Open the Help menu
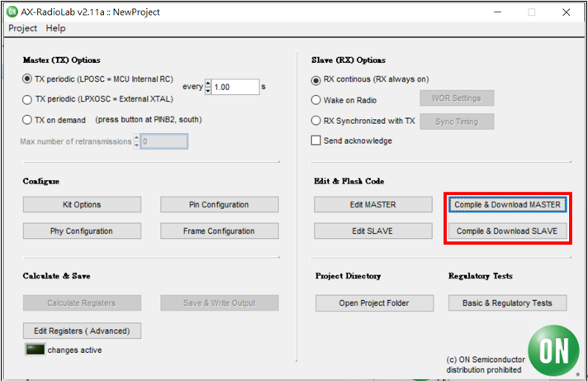 [55, 28]
